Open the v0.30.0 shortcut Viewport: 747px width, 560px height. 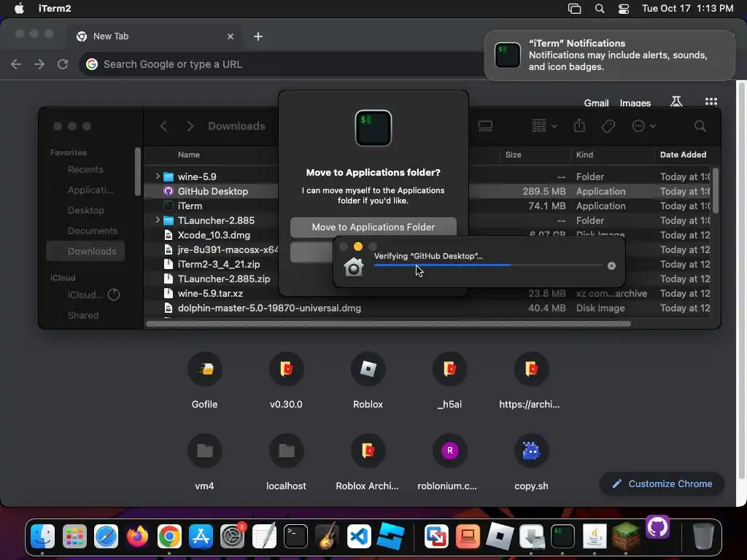(x=286, y=381)
